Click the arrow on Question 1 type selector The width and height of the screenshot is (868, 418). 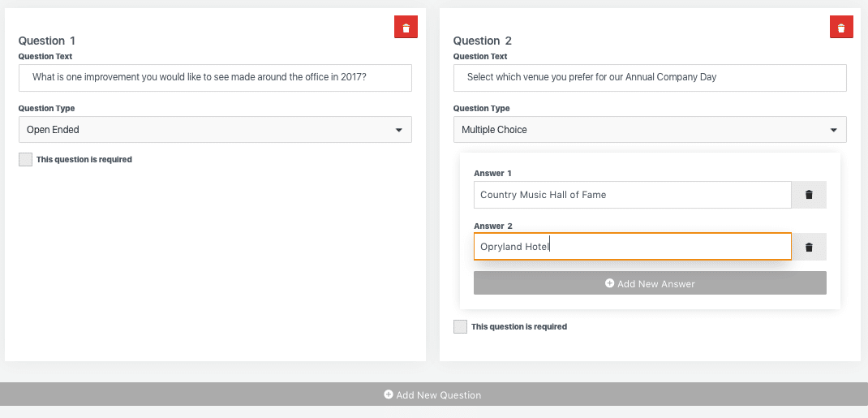click(x=398, y=130)
